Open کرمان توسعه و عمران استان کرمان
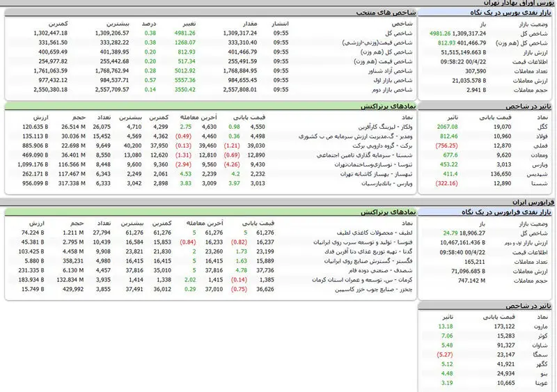The width and height of the screenshot is (557, 392). (x=362, y=280)
